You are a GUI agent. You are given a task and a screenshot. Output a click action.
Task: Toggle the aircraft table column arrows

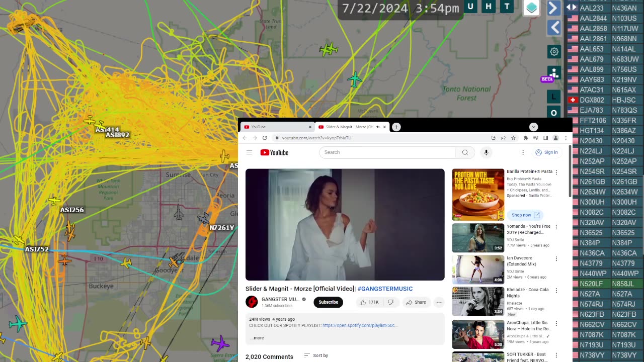pyautogui.click(x=571, y=7)
